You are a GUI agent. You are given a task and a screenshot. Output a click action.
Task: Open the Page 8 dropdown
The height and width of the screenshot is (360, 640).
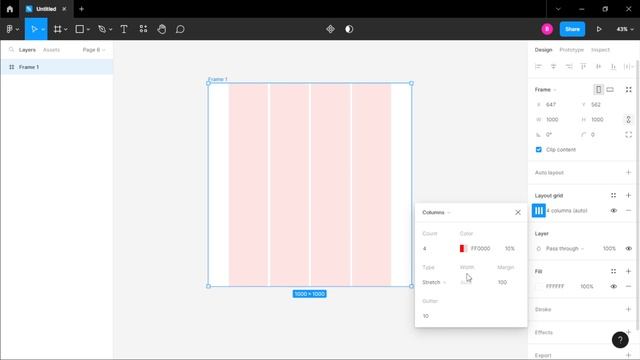pos(94,50)
